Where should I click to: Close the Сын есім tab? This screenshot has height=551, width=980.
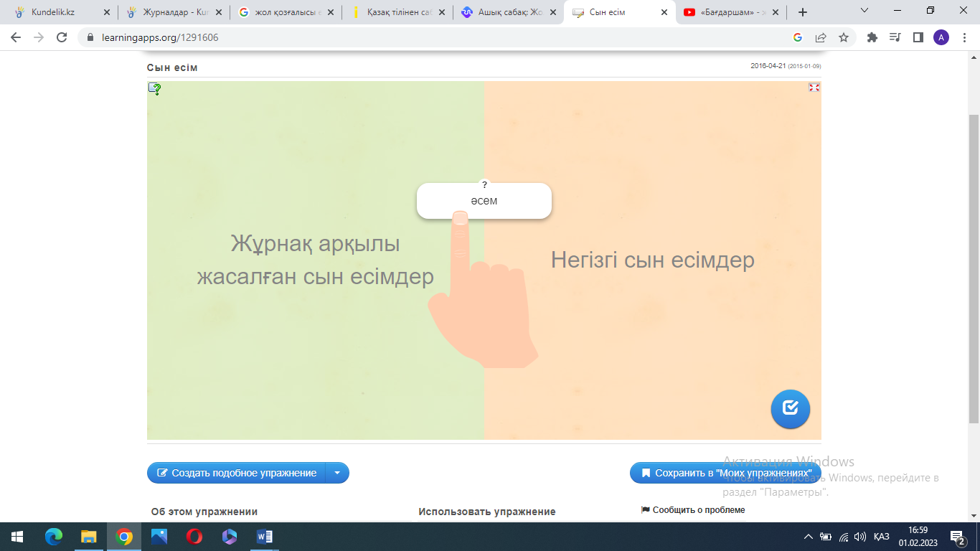coord(665,12)
